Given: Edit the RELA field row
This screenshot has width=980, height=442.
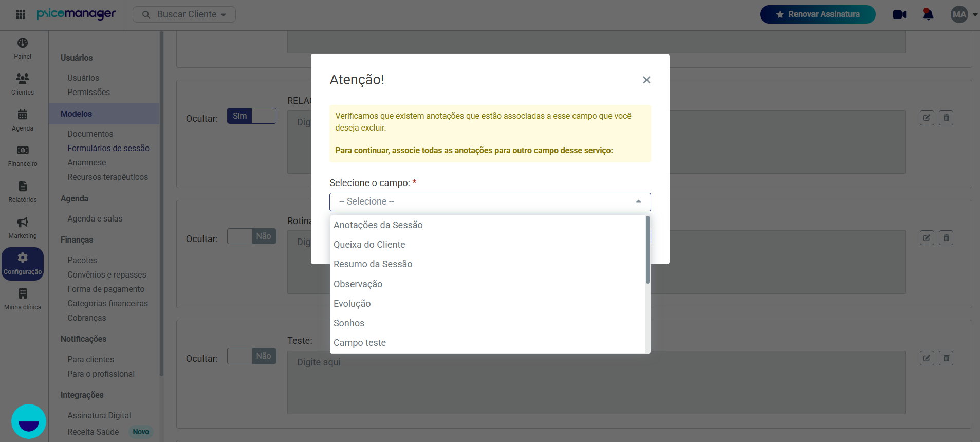Looking at the screenshot, I should point(927,118).
